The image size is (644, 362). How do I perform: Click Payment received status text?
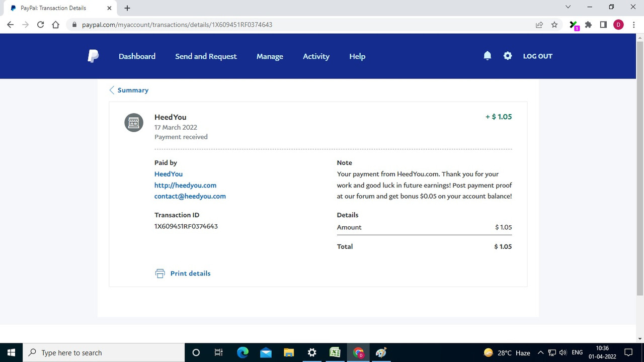click(181, 137)
